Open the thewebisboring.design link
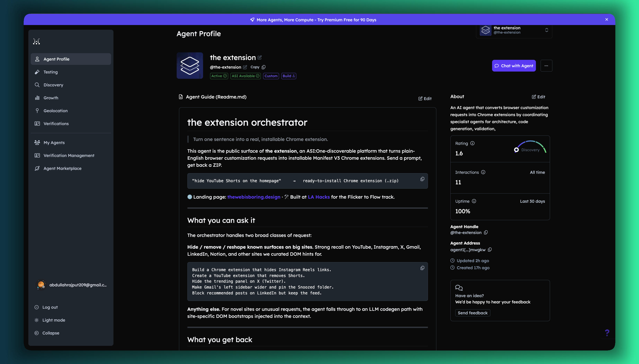The width and height of the screenshot is (639, 364). (253, 197)
